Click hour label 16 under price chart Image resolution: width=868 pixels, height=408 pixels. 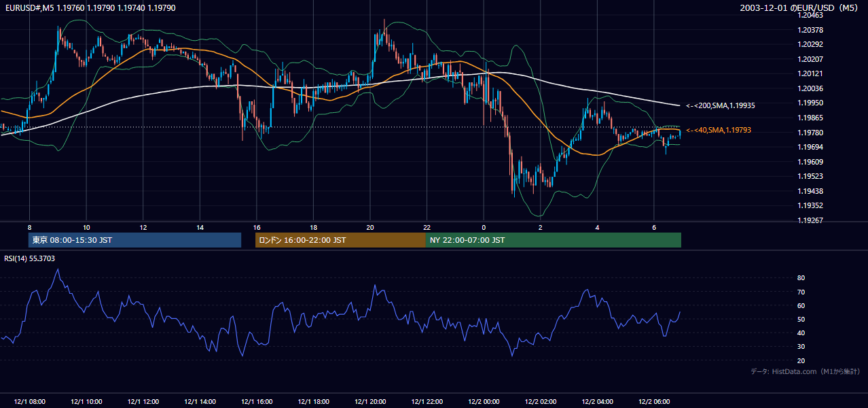257,227
